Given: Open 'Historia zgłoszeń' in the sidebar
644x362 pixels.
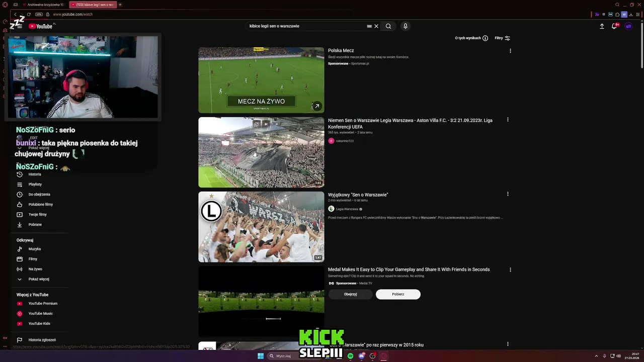Looking at the screenshot, I should point(42,340).
